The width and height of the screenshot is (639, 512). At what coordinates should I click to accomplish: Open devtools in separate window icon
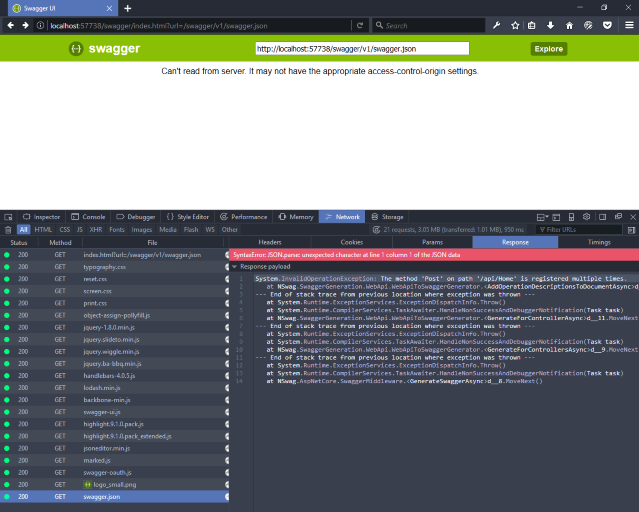click(x=618, y=217)
